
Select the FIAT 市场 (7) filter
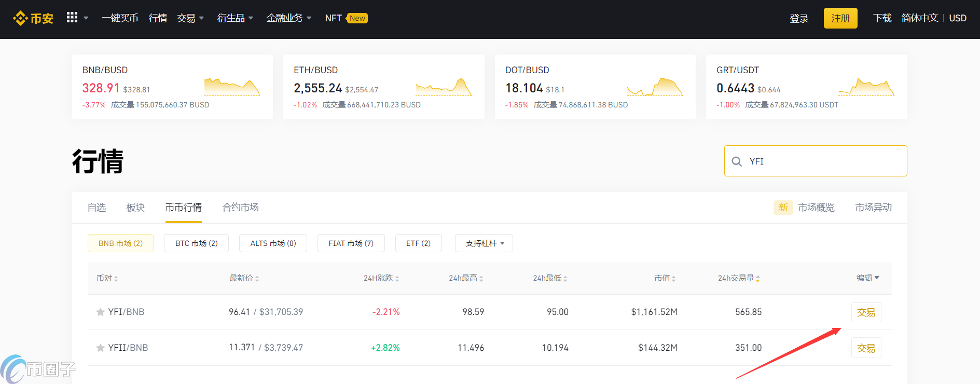click(351, 243)
